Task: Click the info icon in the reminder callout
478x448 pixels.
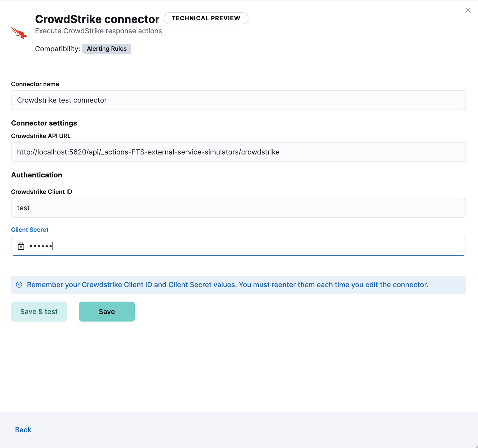Action: (x=19, y=285)
